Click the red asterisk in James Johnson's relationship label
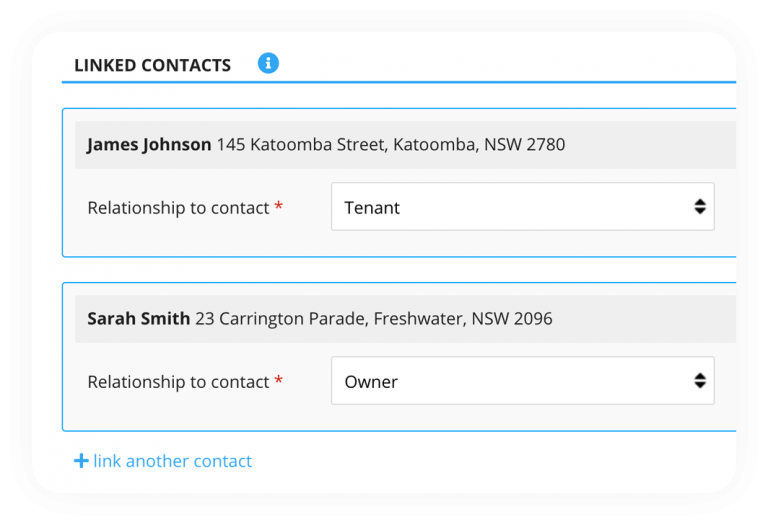 [x=279, y=207]
